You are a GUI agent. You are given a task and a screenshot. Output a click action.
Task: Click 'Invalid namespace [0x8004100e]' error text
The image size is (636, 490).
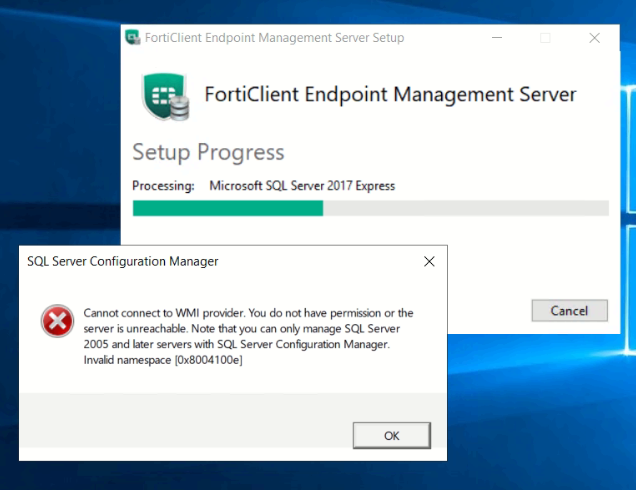(163, 360)
